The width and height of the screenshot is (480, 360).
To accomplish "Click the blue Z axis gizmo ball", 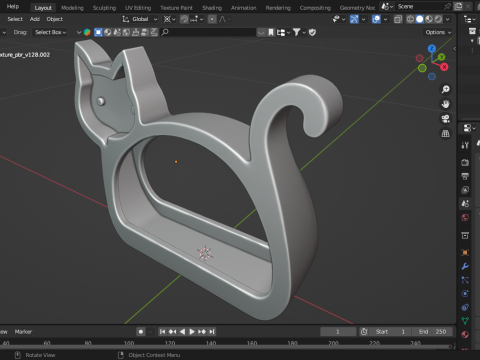I will point(432,49).
